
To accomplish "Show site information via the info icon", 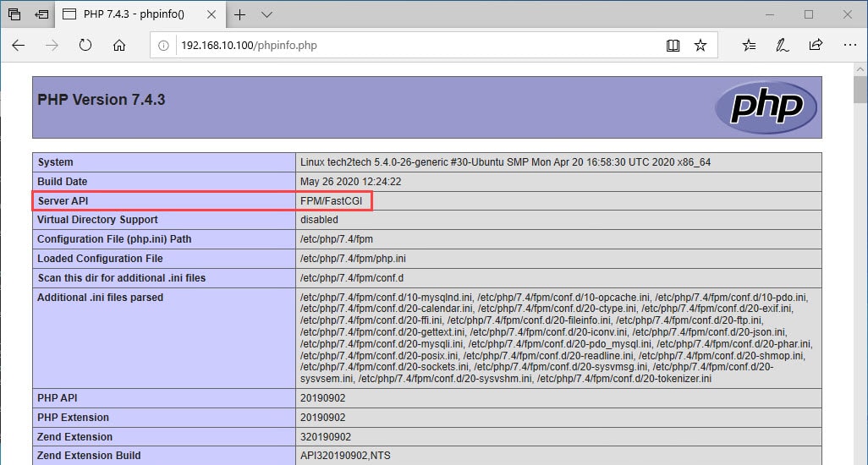I will tap(163, 46).
